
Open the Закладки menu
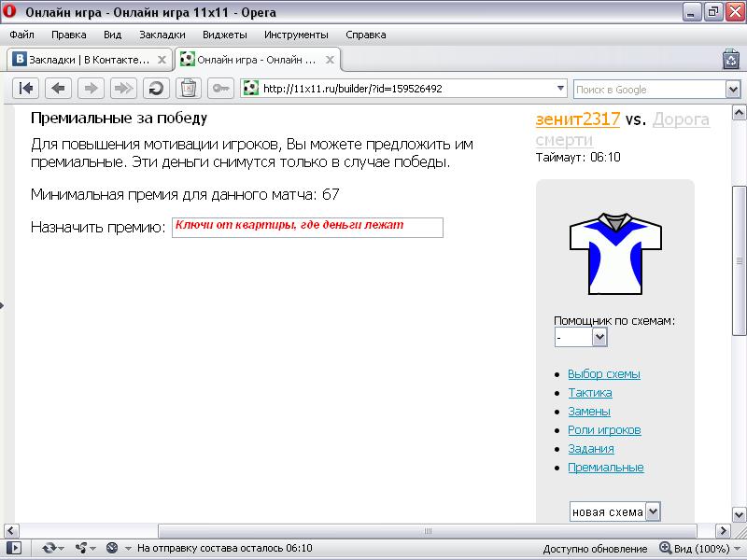click(162, 35)
